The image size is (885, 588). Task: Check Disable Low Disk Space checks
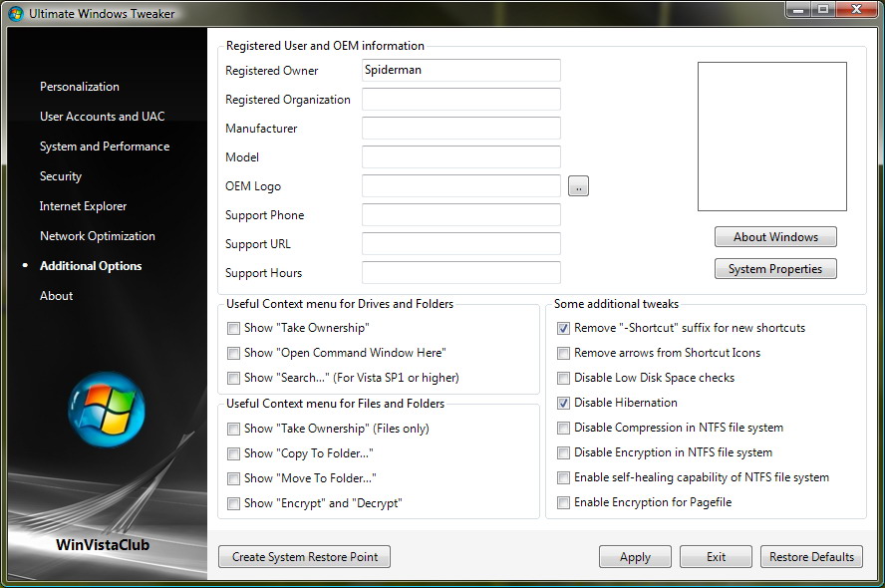[564, 378]
